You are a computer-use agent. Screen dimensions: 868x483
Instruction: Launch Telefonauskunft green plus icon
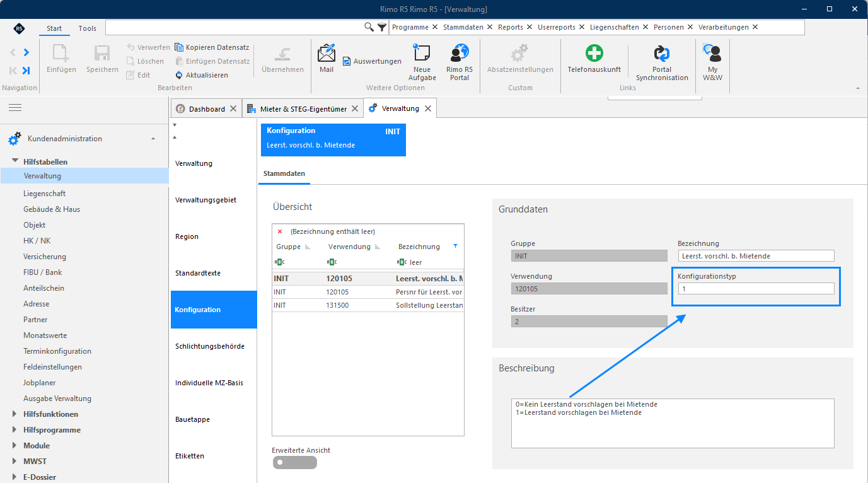[594, 53]
